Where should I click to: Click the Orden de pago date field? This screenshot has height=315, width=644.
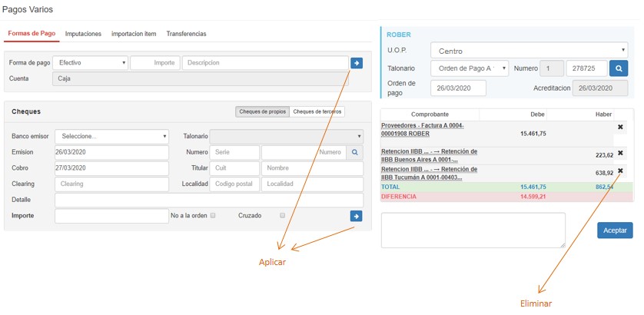tap(458, 88)
